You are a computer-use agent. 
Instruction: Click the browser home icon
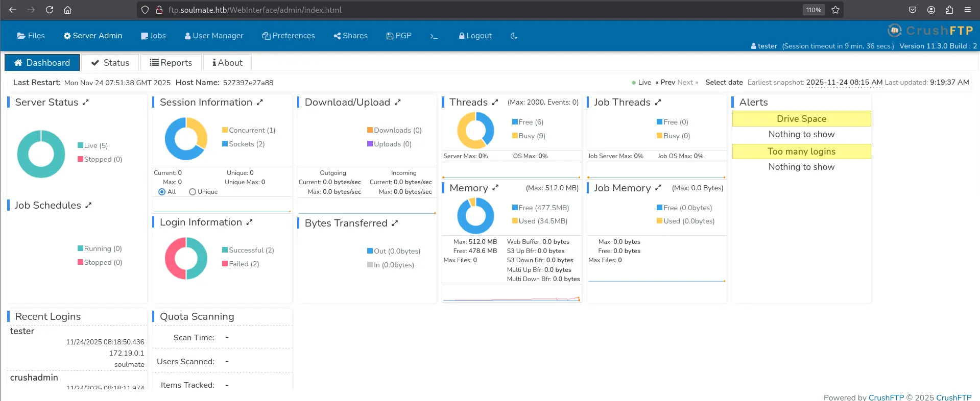click(67, 10)
